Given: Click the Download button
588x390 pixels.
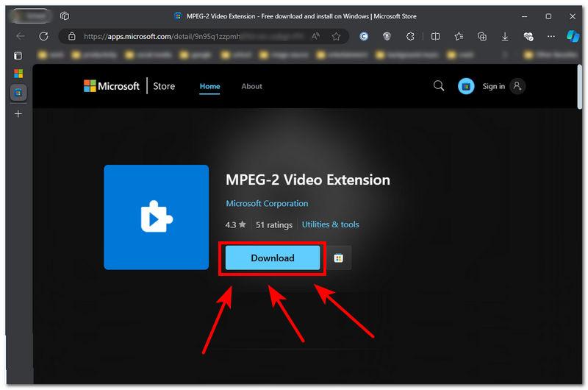Looking at the screenshot, I should tap(272, 258).
